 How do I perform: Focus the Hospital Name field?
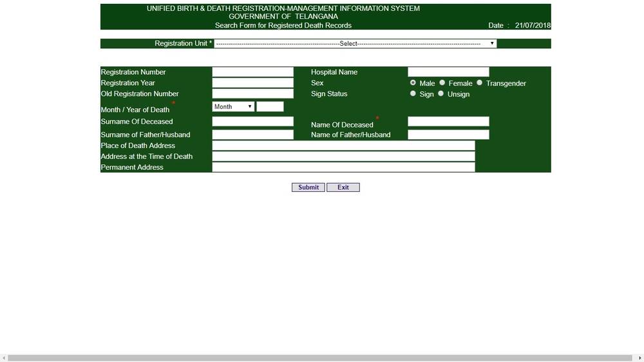click(x=448, y=72)
